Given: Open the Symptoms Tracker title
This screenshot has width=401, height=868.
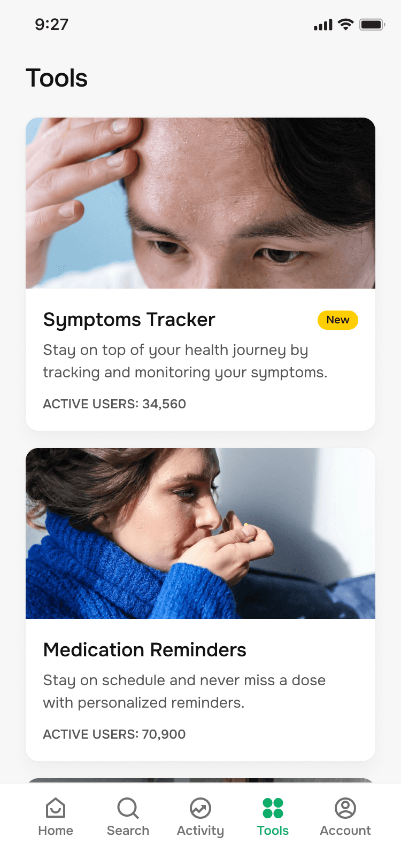Looking at the screenshot, I should 129,320.
